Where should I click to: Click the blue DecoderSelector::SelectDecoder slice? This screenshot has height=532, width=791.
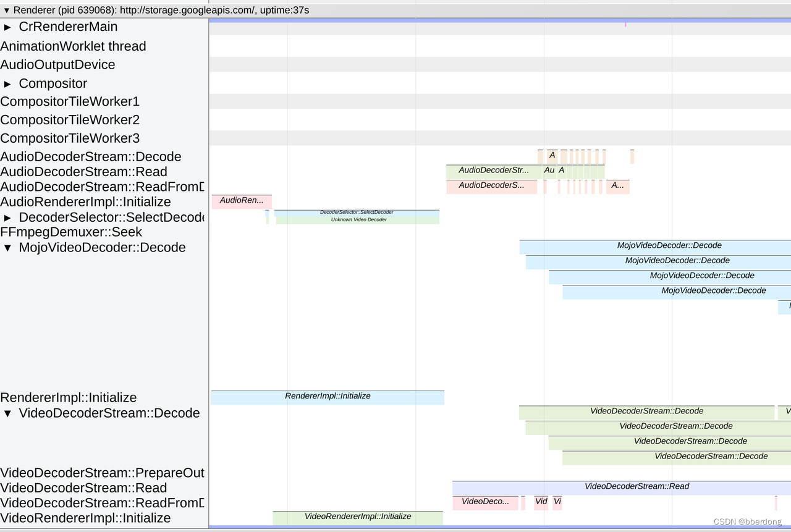pyautogui.click(x=357, y=213)
